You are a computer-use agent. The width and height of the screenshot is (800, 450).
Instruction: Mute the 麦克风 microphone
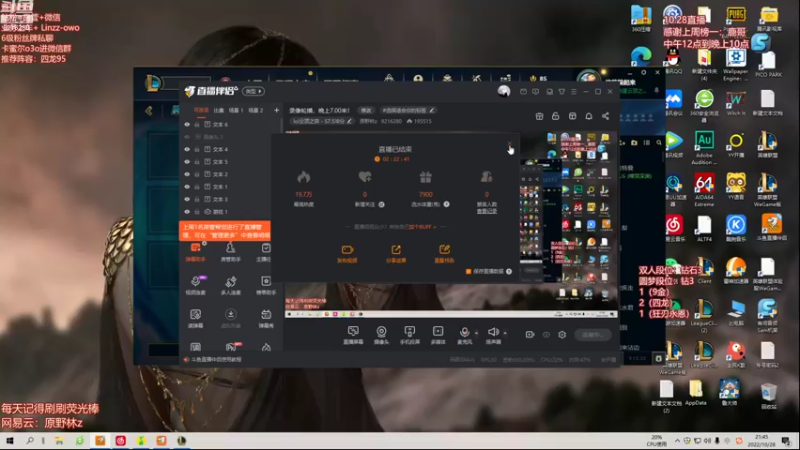coord(464,335)
